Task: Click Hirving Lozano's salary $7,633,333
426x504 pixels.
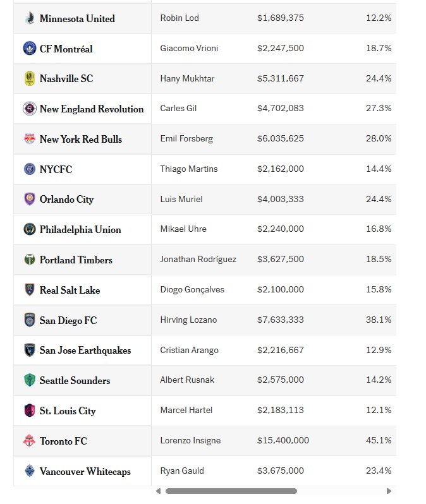Action: click(280, 320)
